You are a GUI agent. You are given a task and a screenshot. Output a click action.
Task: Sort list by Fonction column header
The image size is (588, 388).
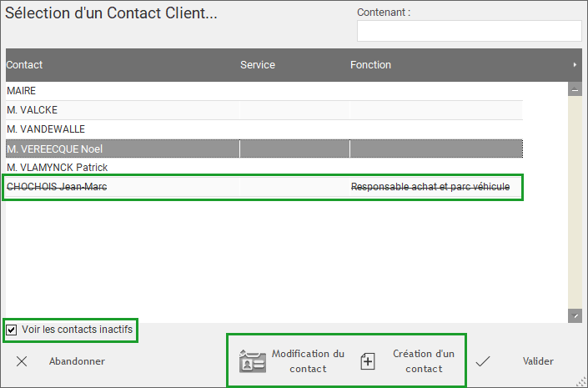(x=370, y=64)
